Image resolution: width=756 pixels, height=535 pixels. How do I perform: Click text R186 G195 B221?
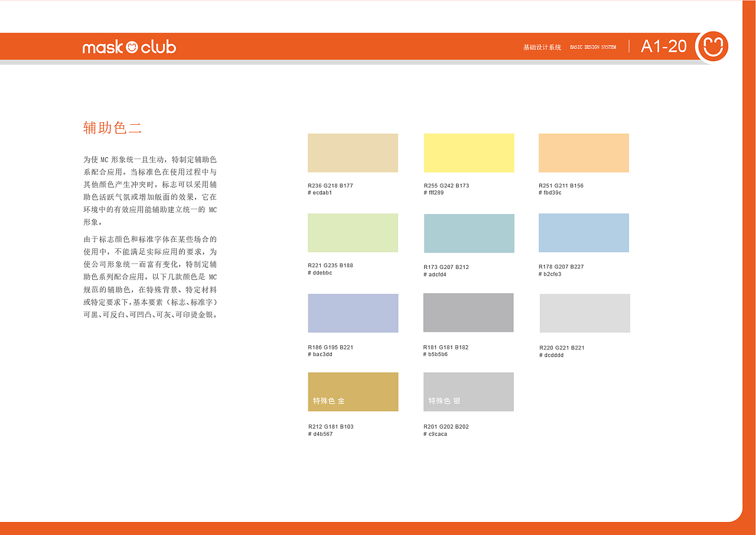[x=331, y=347]
